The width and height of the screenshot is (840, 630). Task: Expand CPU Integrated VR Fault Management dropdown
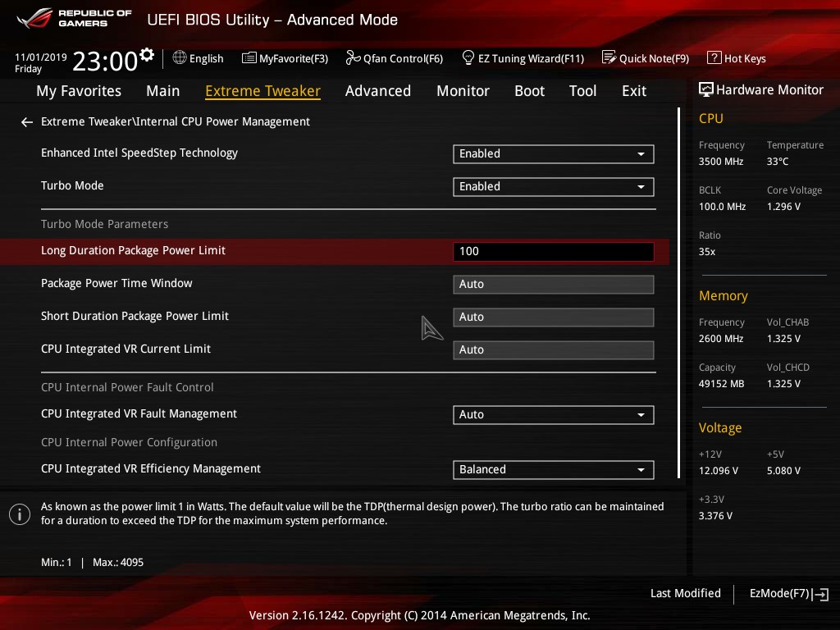click(554, 415)
